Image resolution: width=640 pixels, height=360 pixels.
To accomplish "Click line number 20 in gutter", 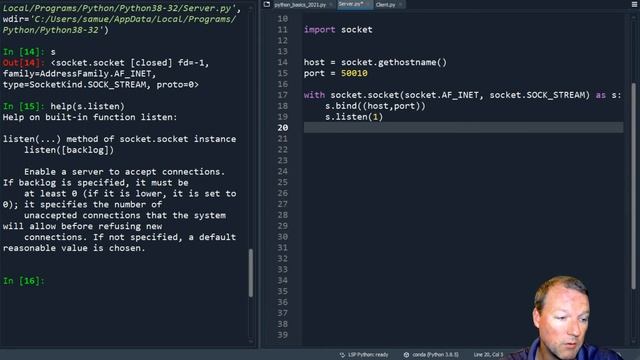I will pos(282,128).
